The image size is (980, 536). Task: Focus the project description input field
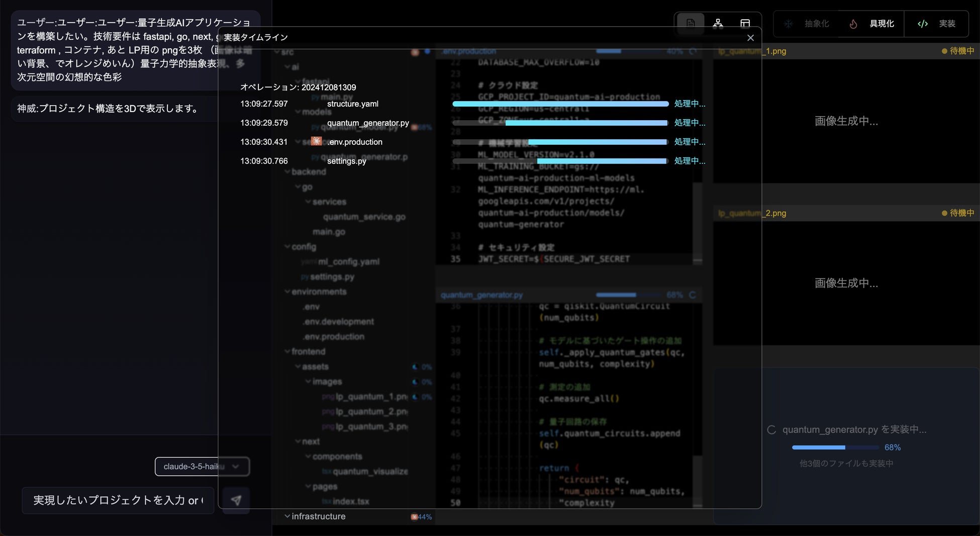click(118, 500)
